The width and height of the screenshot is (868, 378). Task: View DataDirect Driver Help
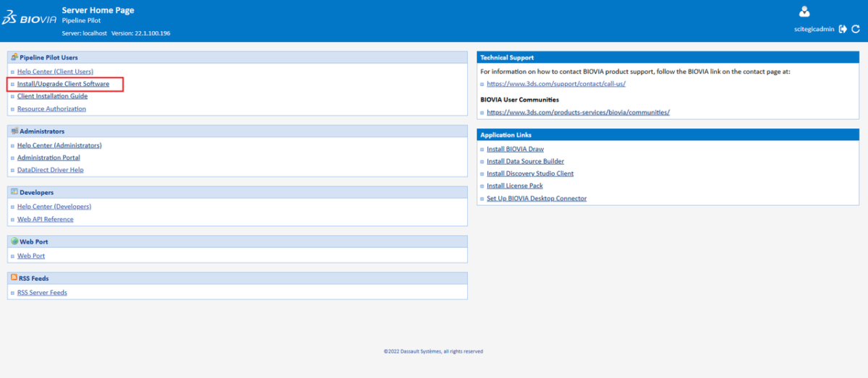point(51,170)
